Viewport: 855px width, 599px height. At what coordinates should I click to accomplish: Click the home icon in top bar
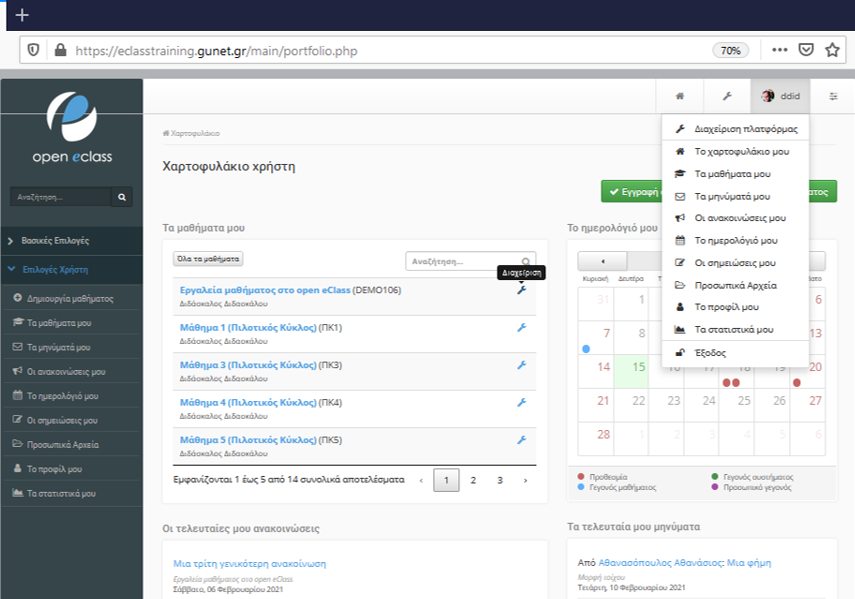point(680,96)
